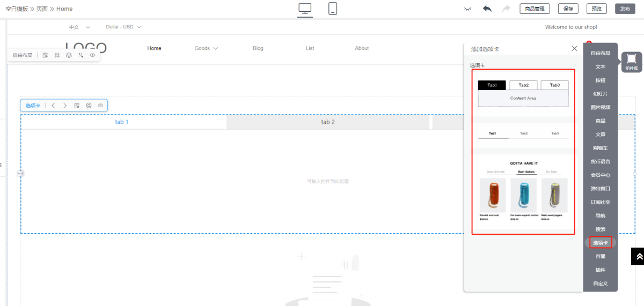
Task: Go to previous tab using left arrow
Action: (53, 106)
